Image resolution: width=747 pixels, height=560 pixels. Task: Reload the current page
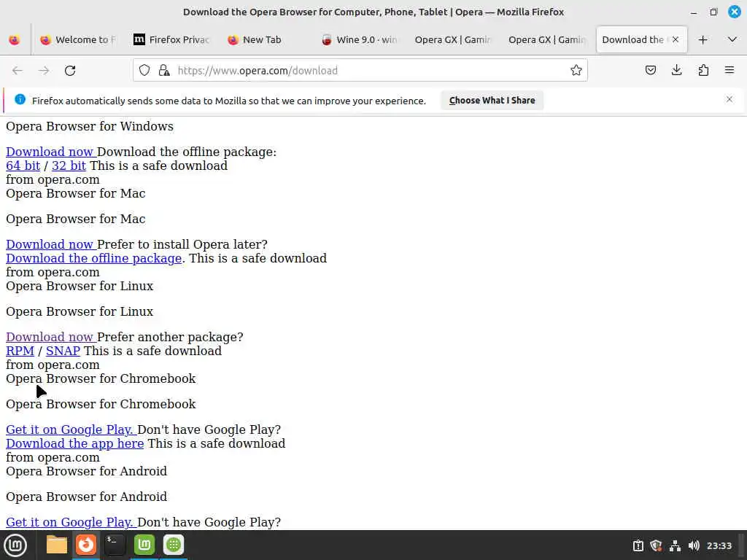point(70,71)
